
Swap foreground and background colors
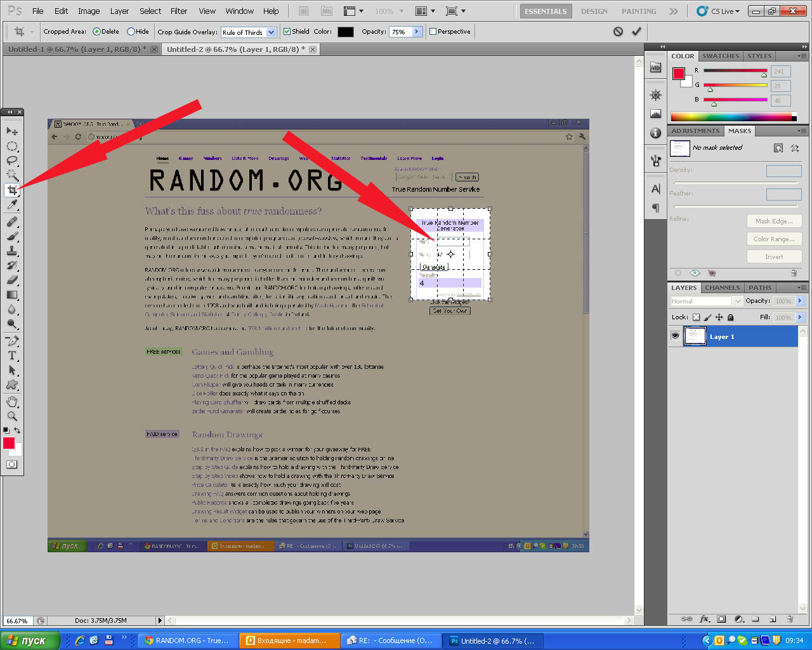18,430
